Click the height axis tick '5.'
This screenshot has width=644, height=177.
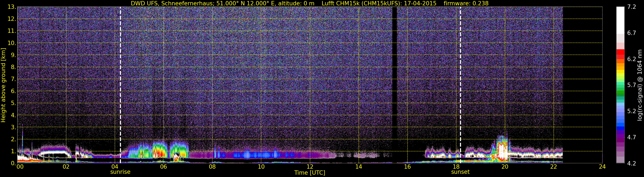point(13,103)
